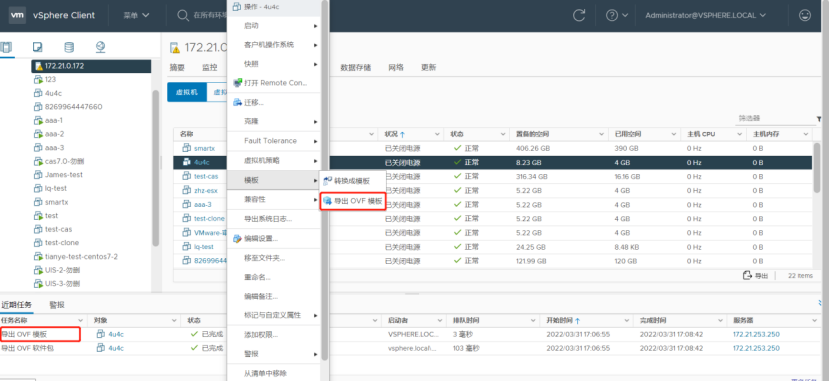Open the Administrator@VSPHERE.LOCAL user dropdown
This screenshot has height=382, width=829.
(x=705, y=15)
